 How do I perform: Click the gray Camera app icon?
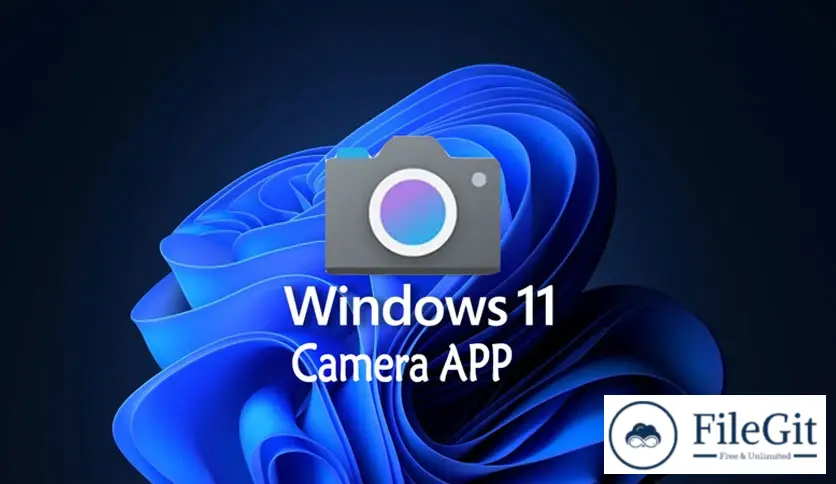413,205
